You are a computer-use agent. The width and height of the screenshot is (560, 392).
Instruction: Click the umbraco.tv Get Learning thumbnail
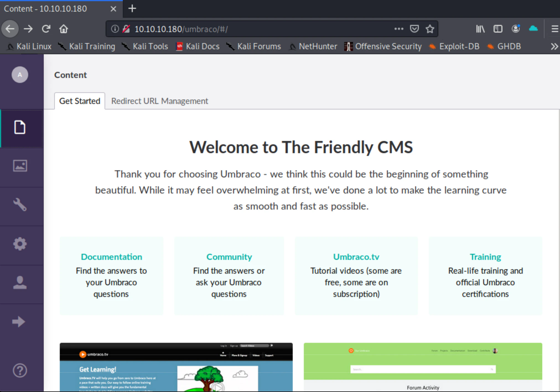(x=176, y=367)
